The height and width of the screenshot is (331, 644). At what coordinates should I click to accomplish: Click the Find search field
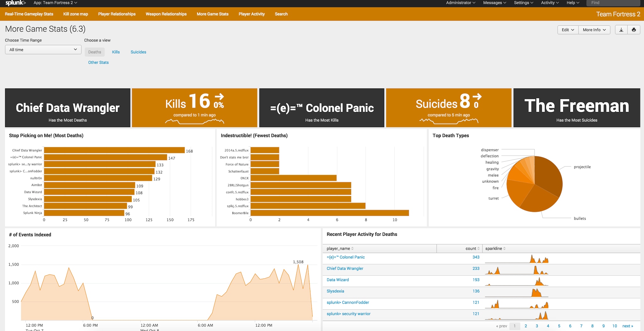point(613,3)
